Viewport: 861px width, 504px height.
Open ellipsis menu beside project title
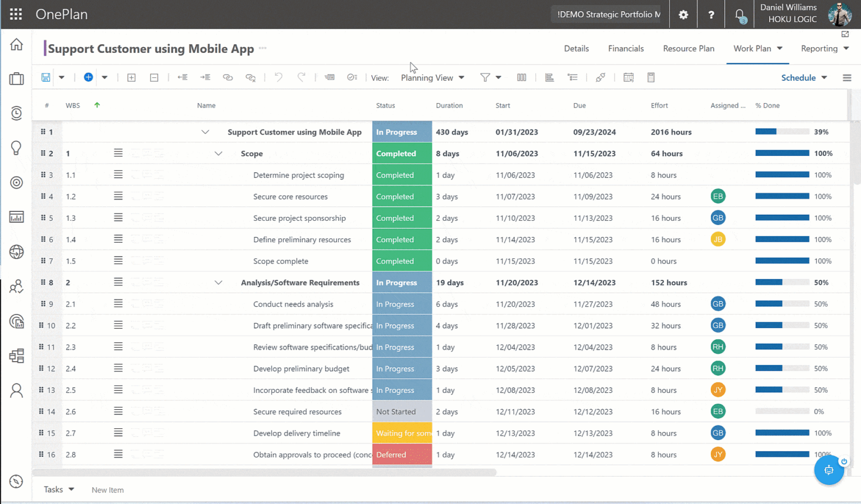click(262, 48)
